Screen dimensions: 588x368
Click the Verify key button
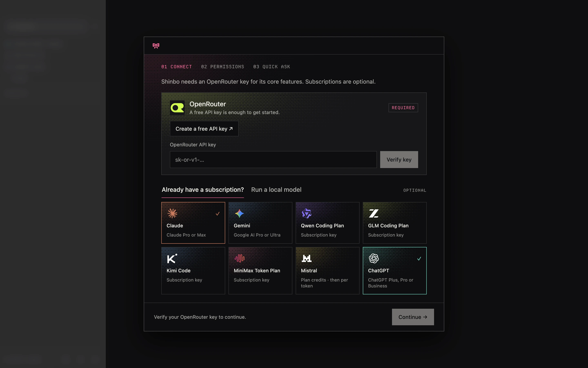399,160
